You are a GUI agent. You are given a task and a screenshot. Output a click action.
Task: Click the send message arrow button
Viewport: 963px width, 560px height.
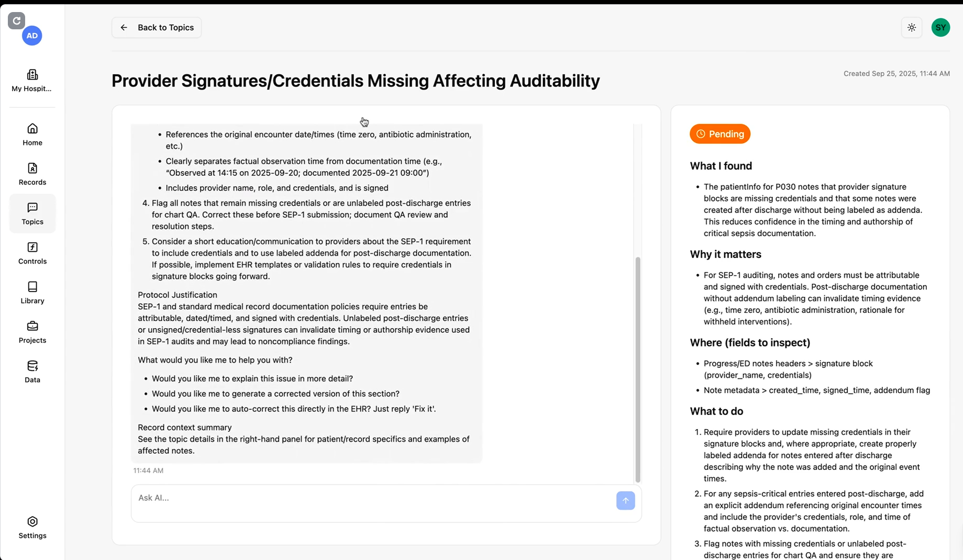(x=625, y=500)
